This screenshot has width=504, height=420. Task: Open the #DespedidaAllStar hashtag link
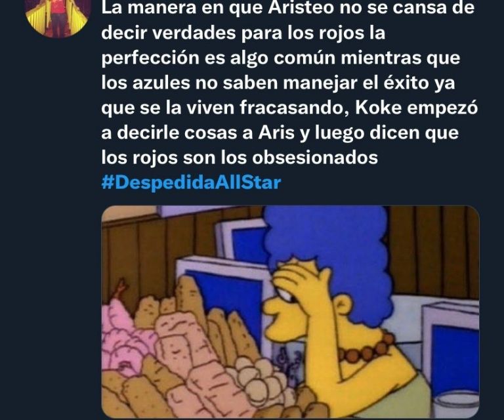tap(191, 183)
